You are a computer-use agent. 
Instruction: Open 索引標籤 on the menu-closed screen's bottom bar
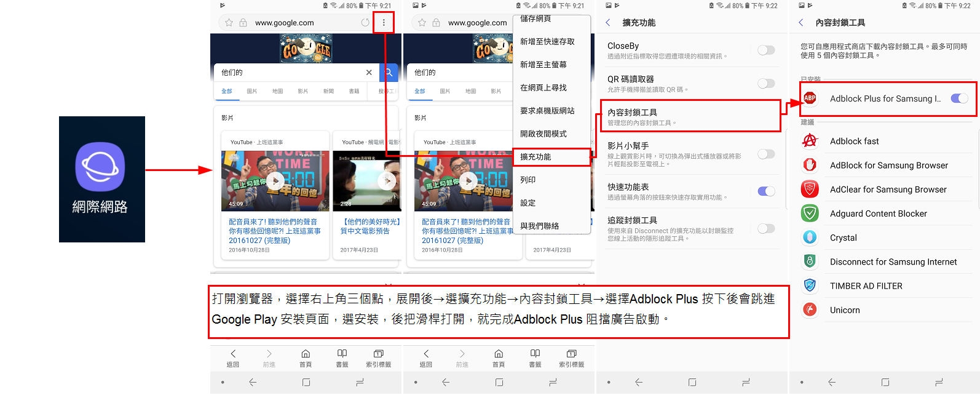click(x=379, y=358)
